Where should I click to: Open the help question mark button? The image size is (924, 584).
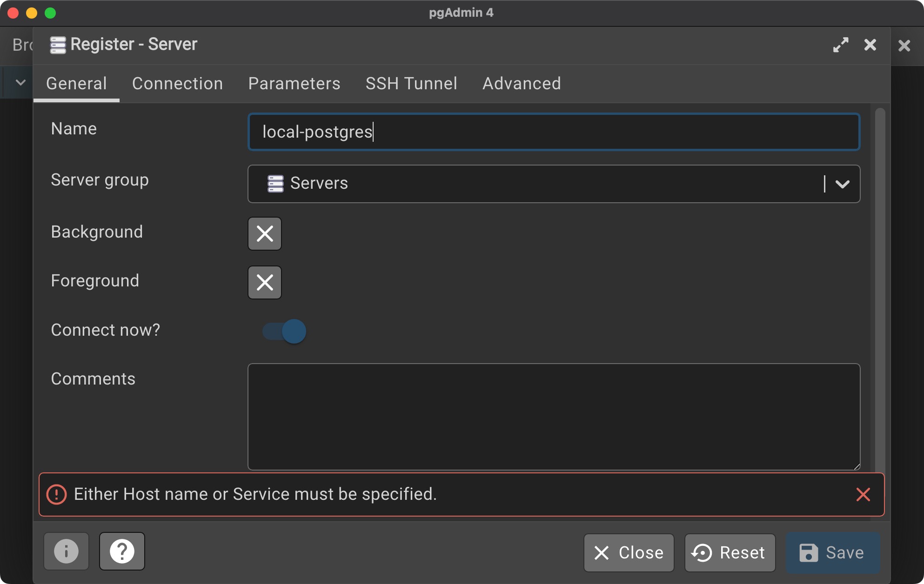(x=122, y=551)
